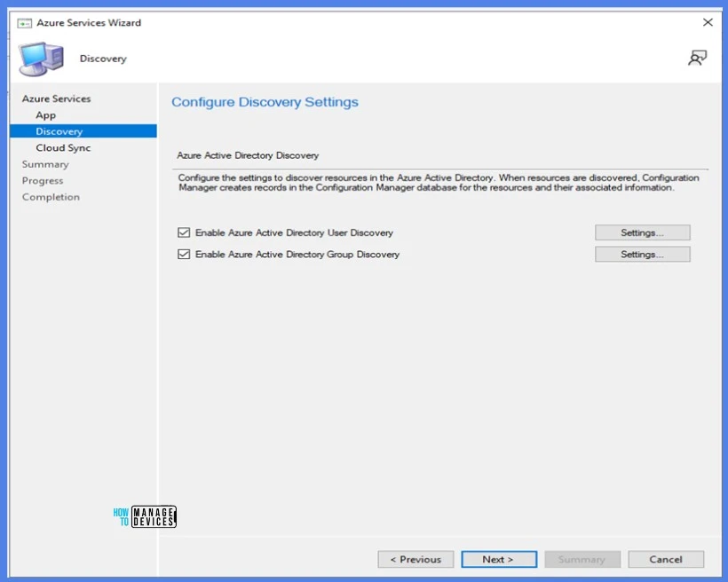Click the Discovery header title text

pos(103,59)
